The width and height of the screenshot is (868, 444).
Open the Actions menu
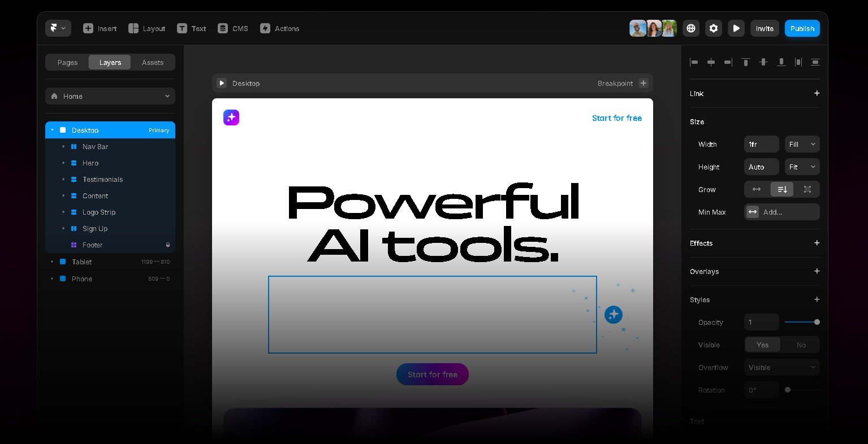coord(279,28)
